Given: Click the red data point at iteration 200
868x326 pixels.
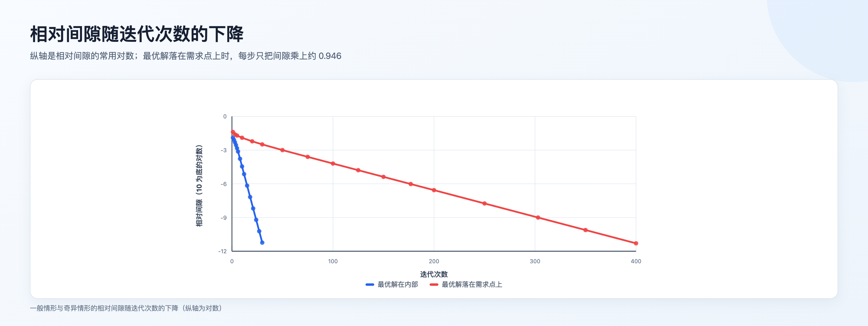Looking at the screenshot, I should click(434, 190).
